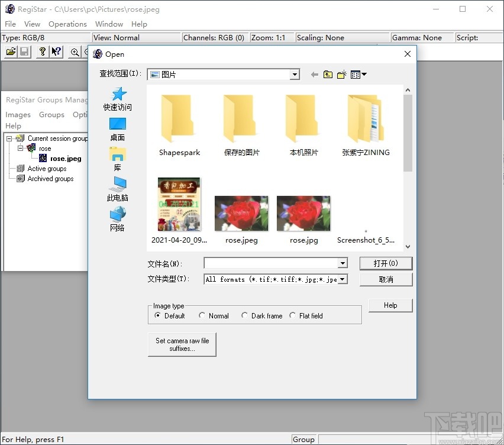Select Active groups tree item

click(47, 169)
